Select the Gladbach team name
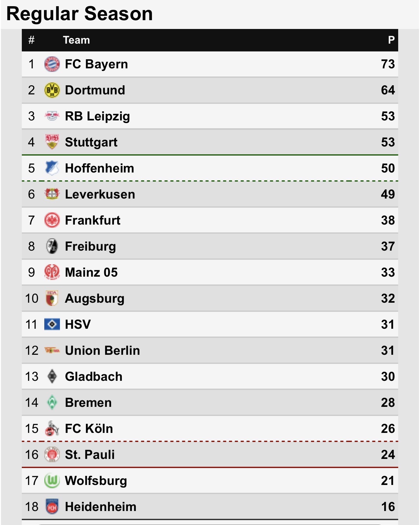420x525 pixels. 93,377
